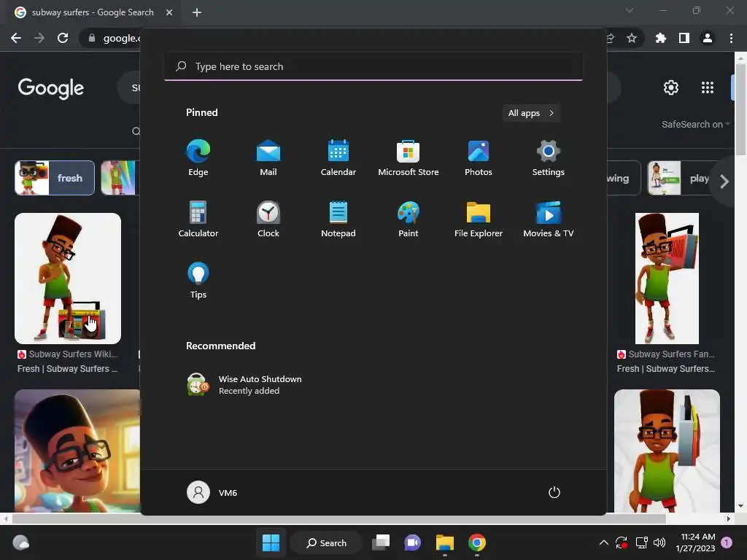Viewport: 747px width, 560px height.
Task: Expand the All apps list
Action: (531, 113)
